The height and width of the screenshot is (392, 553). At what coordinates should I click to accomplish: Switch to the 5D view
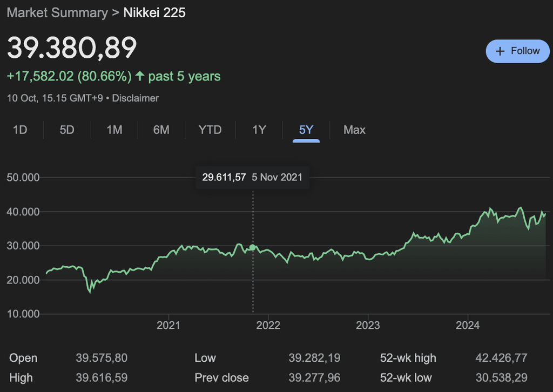(66, 130)
